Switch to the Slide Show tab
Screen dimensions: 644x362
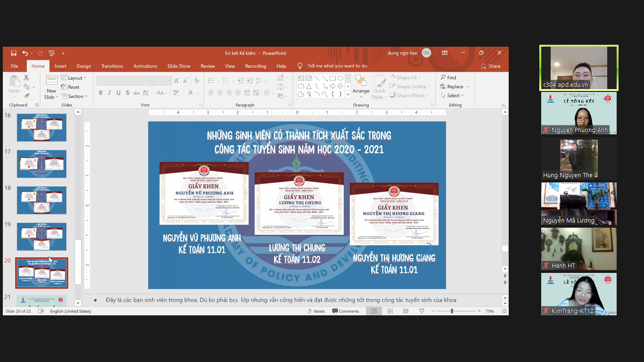pos(179,66)
